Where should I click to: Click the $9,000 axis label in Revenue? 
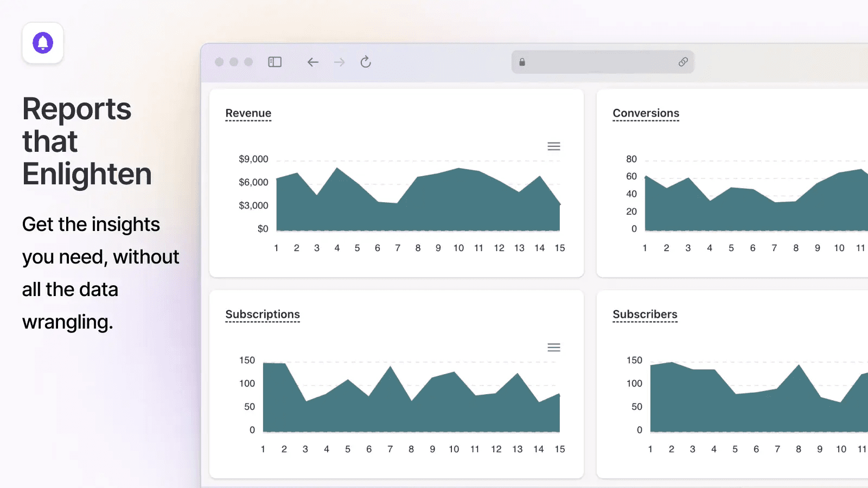253,159
